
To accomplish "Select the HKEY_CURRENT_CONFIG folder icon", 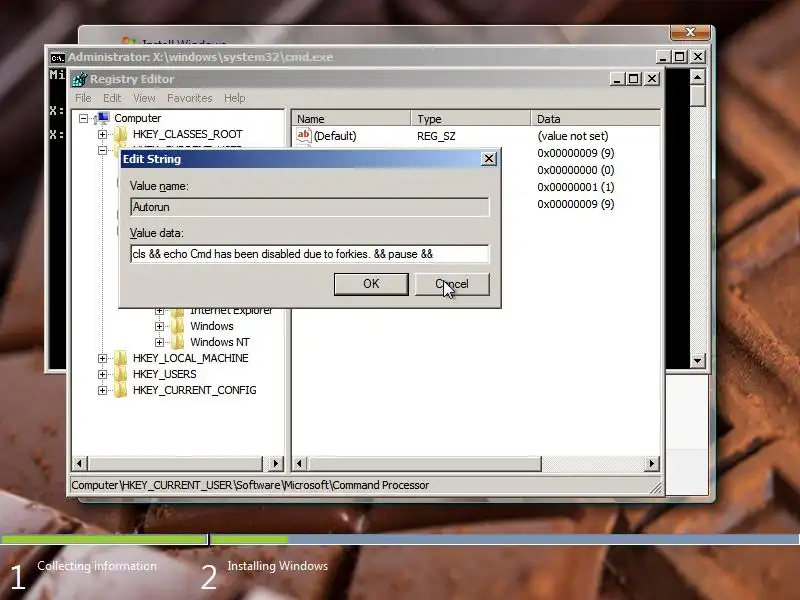I will 120,390.
